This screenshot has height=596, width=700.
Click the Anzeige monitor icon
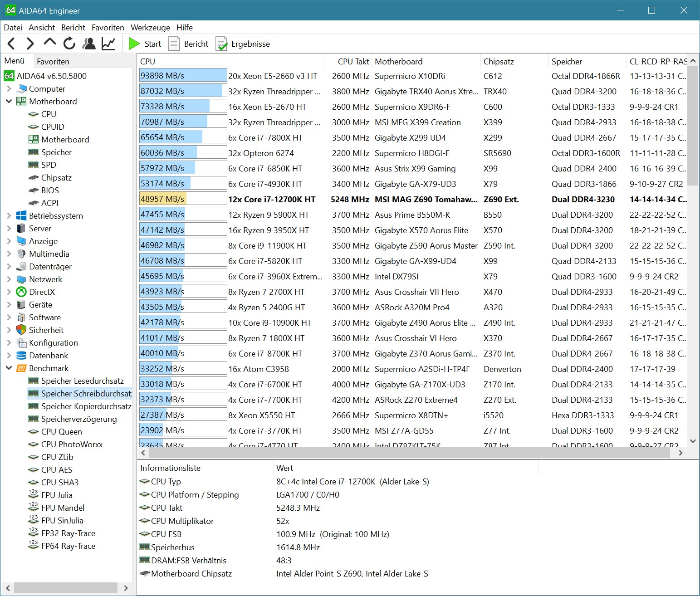point(21,241)
